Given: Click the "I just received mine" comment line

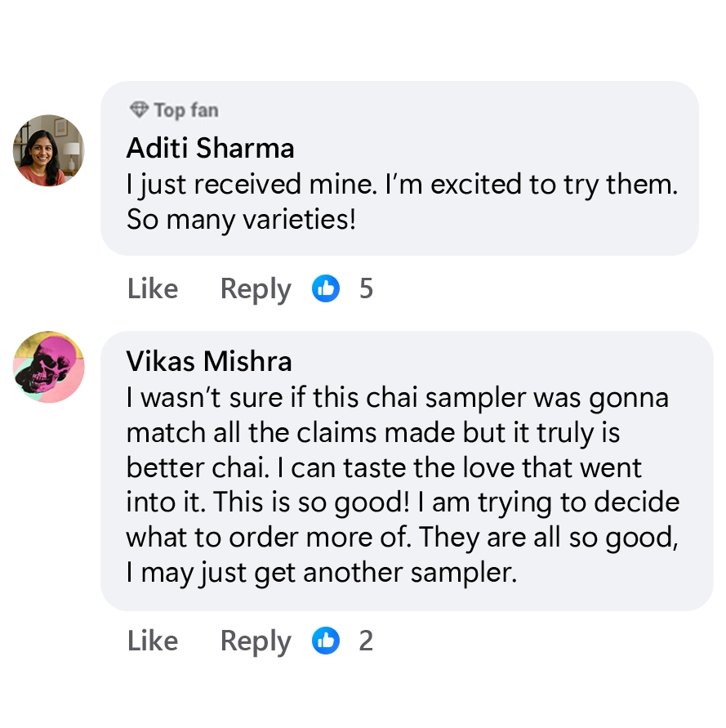Looking at the screenshot, I should click(x=403, y=185).
